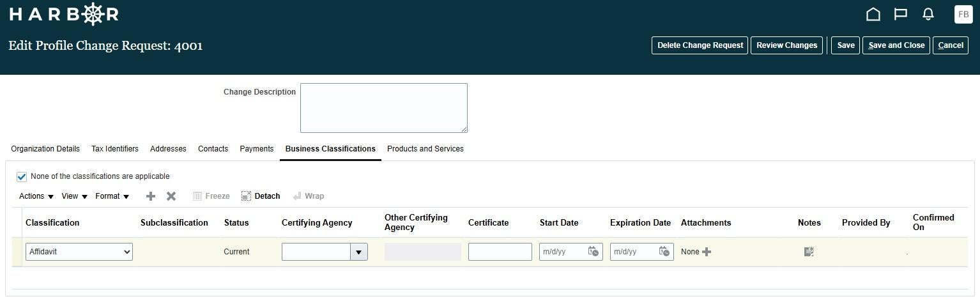Add an attachment with plus icon

[707, 252]
